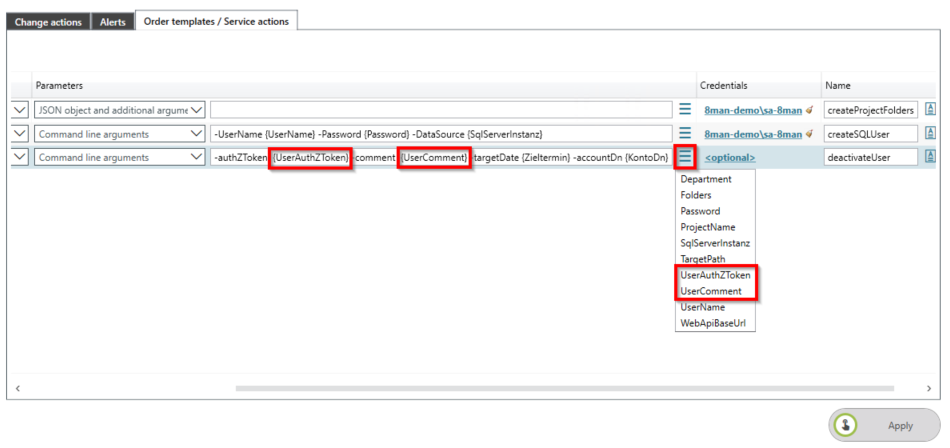The height and width of the screenshot is (448, 950).
Task: Click broom icon beside createSQLUser credentials
Action: pos(809,133)
